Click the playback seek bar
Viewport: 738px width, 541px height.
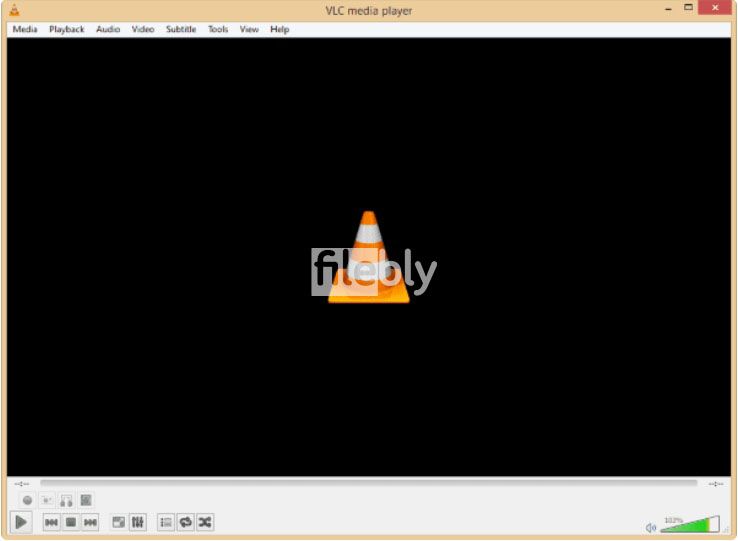point(369,483)
